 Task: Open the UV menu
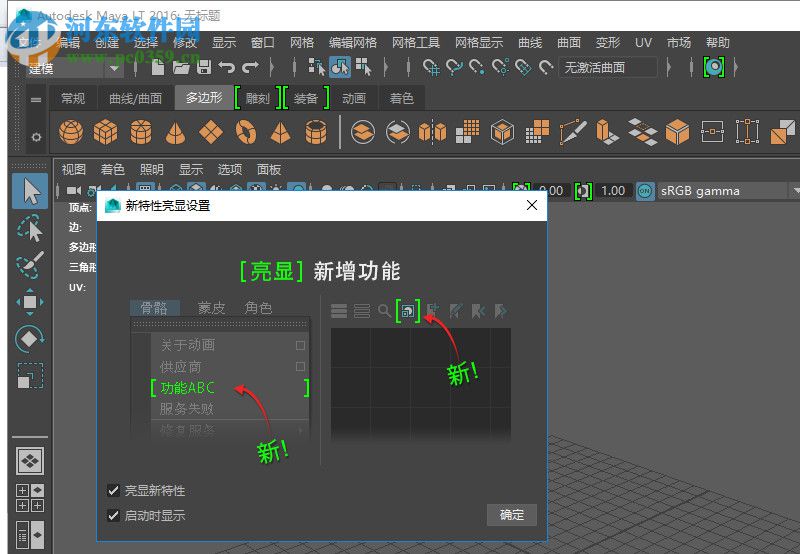pyautogui.click(x=643, y=42)
